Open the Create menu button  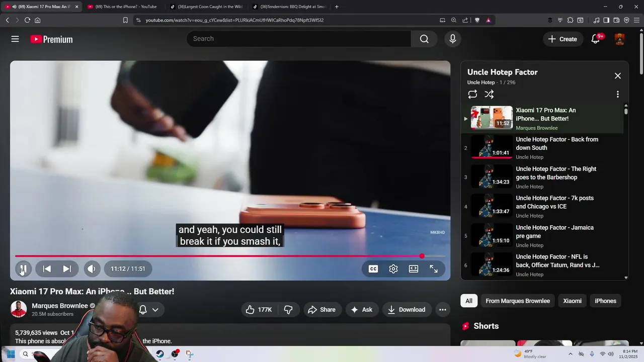(563, 39)
